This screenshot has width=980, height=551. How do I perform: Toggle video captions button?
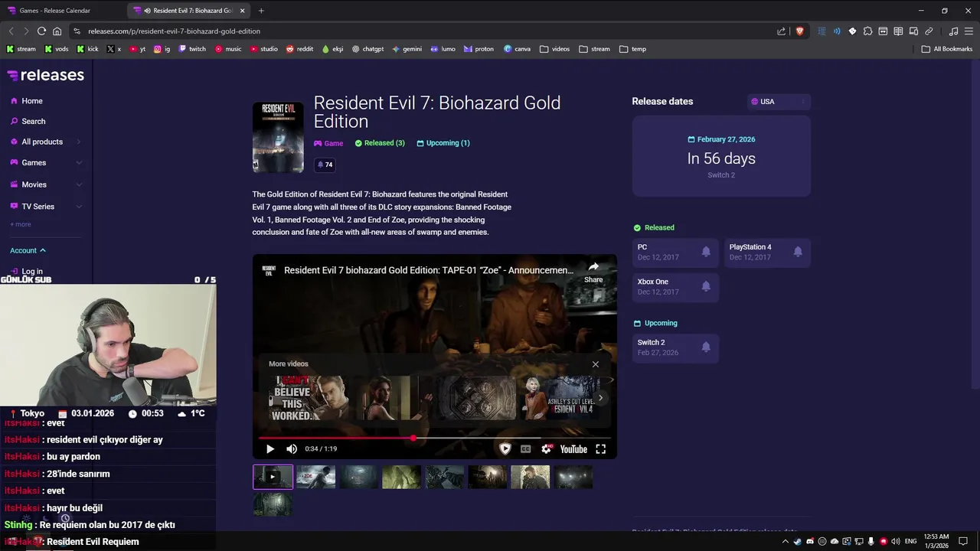tap(525, 449)
